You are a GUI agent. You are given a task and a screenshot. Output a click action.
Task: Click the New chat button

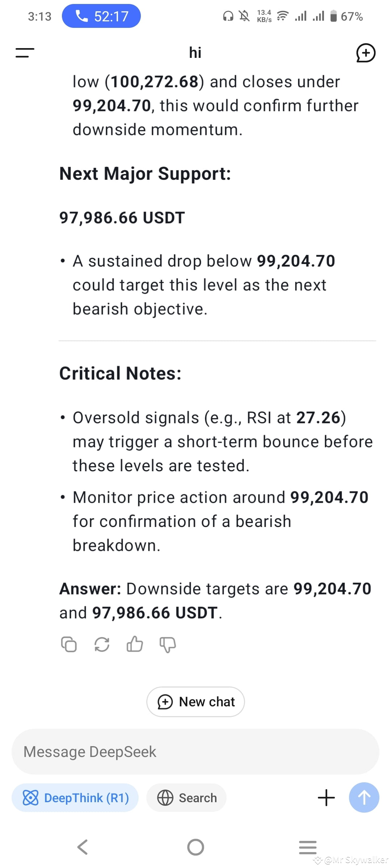[x=195, y=702]
